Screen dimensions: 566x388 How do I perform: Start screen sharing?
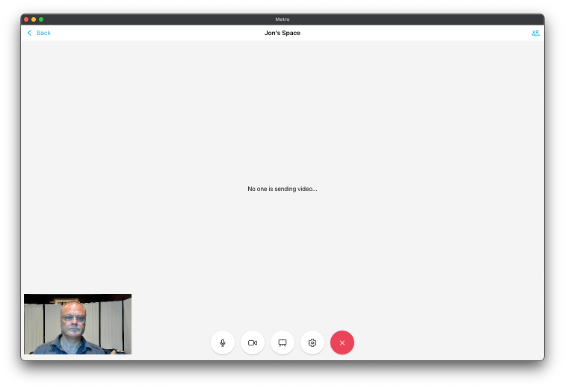[282, 343]
